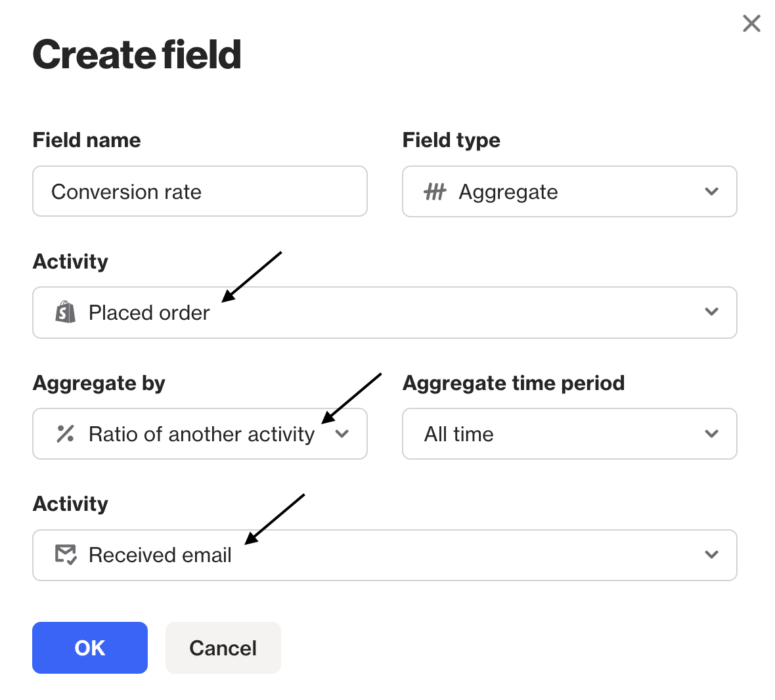Open the Ratio of another activity dropdown
This screenshot has height=700, width=775.
click(x=200, y=434)
